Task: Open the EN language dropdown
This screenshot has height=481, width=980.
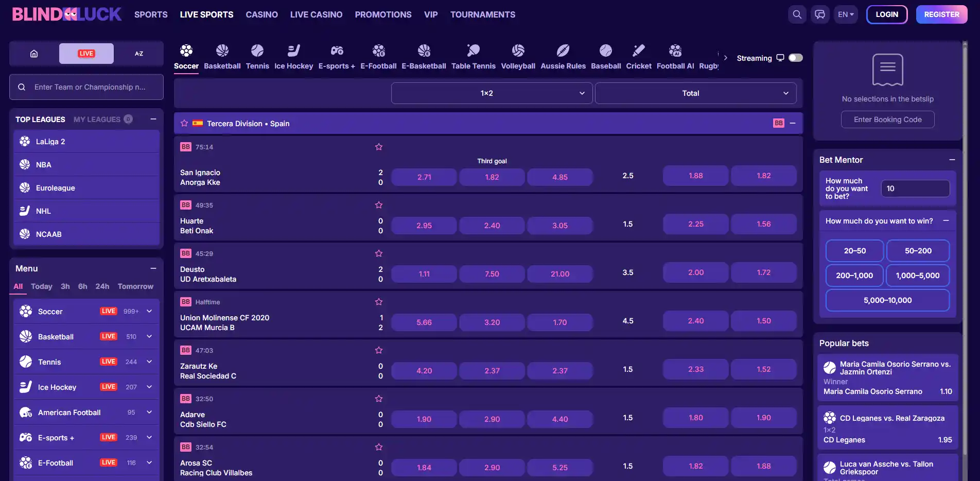Action: (x=846, y=14)
